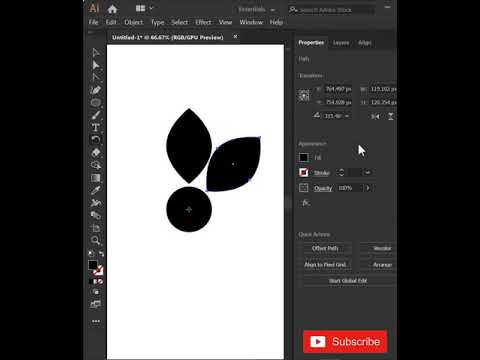The height and width of the screenshot is (360, 480).
Task: Select the Eraser tool
Action: point(96,153)
